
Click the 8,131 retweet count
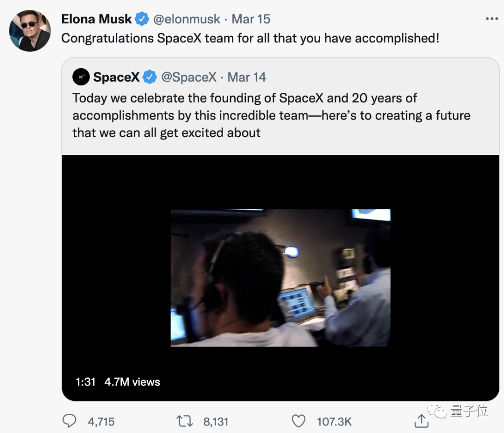pyautogui.click(x=216, y=422)
